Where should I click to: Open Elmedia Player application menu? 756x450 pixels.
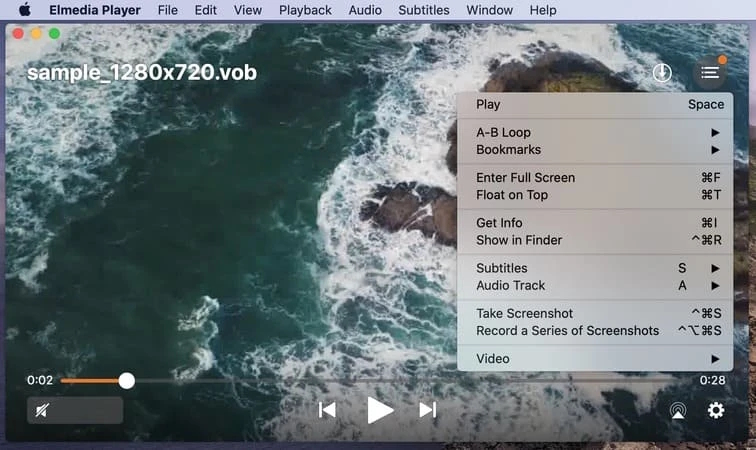(x=94, y=10)
